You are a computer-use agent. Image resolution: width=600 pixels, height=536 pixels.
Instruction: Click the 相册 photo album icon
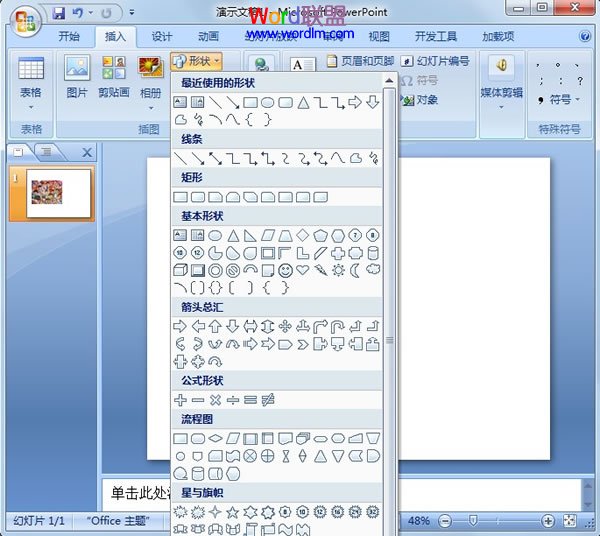[x=150, y=68]
